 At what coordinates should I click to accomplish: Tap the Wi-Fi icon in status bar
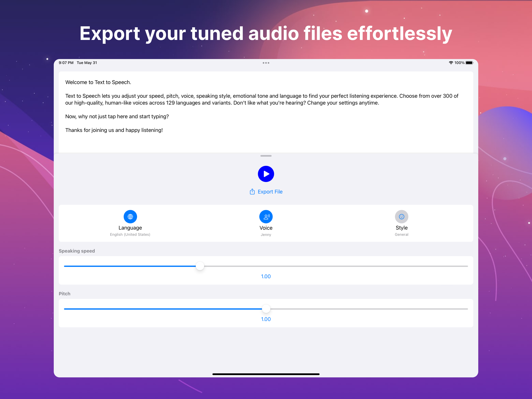click(x=451, y=63)
